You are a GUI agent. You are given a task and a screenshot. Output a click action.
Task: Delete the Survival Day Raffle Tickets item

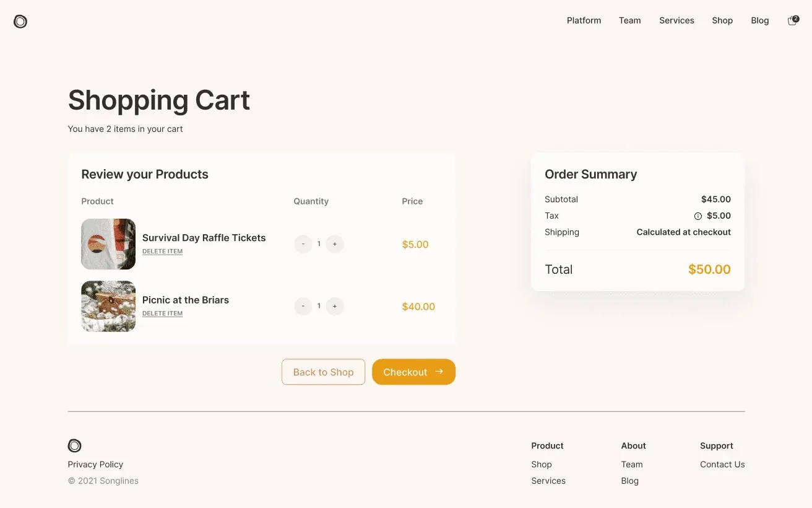[x=162, y=252]
